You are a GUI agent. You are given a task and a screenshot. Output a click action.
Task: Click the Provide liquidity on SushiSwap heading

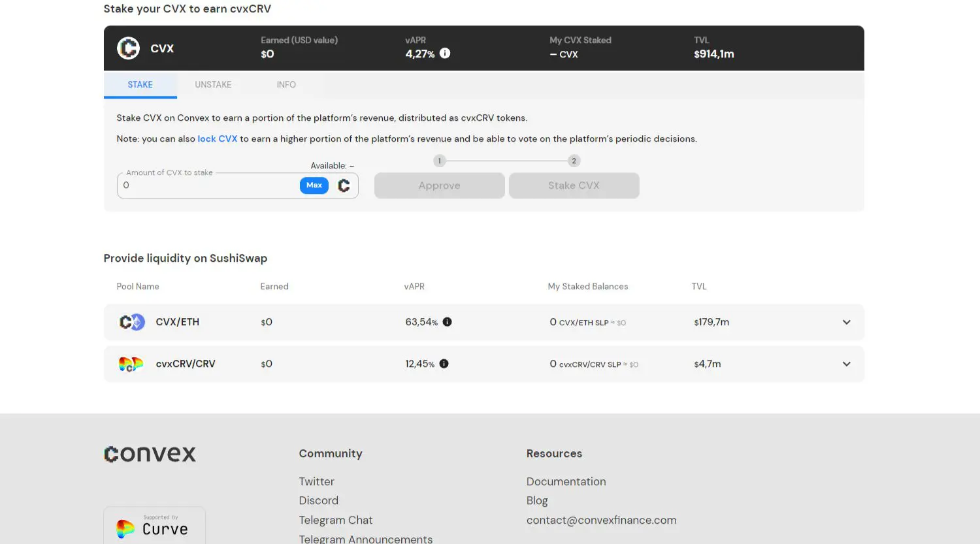pos(186,258)
